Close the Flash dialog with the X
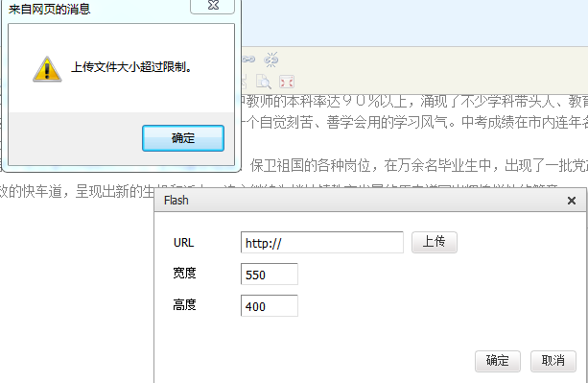 (x=572, y=201)
